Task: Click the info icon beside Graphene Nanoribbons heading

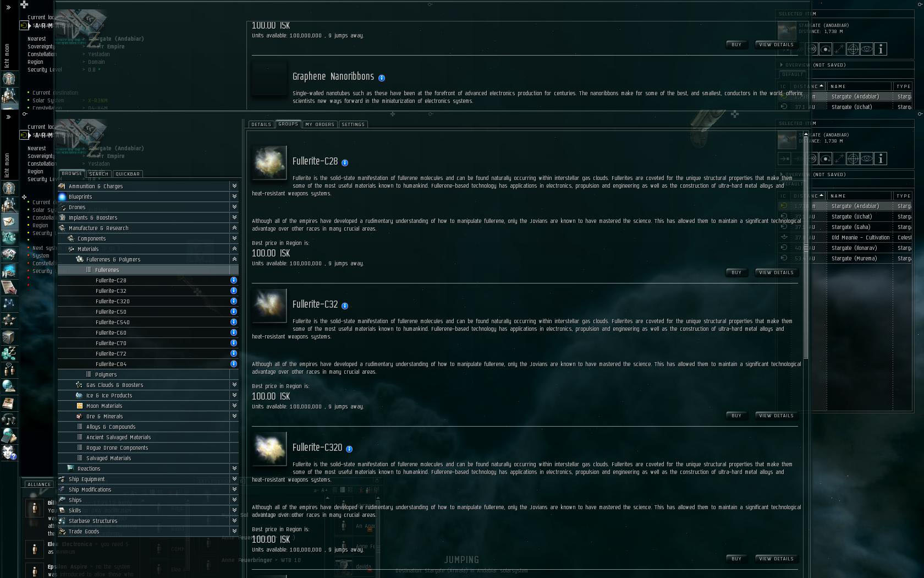Action: [382, 78]
